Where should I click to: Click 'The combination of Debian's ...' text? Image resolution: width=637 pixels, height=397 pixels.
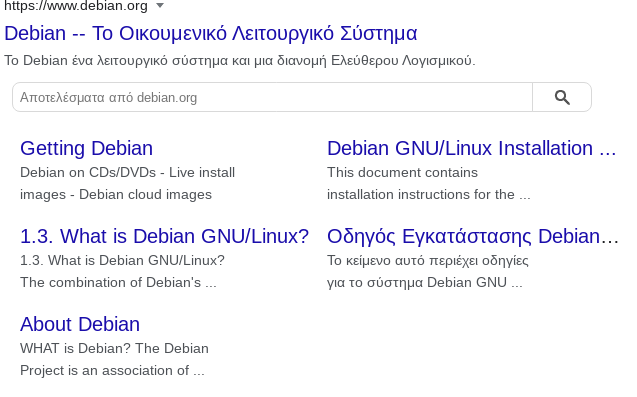(118, 282)
